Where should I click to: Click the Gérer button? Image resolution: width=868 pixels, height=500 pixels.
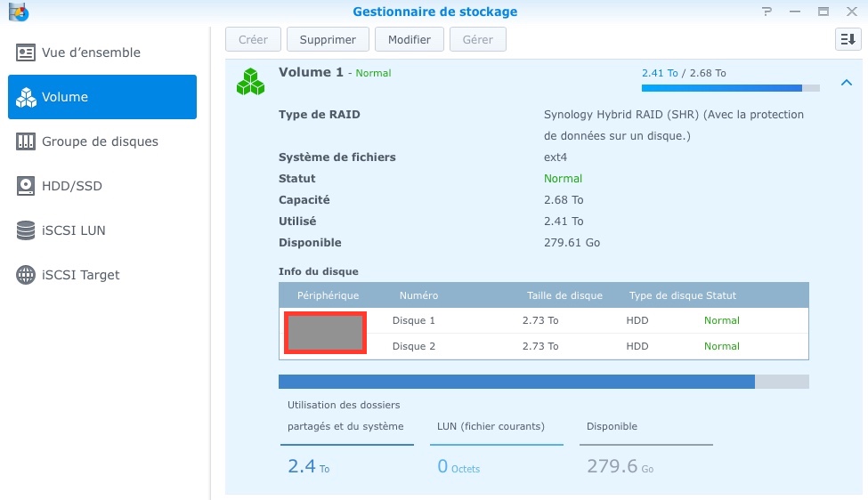pos(478,39)
